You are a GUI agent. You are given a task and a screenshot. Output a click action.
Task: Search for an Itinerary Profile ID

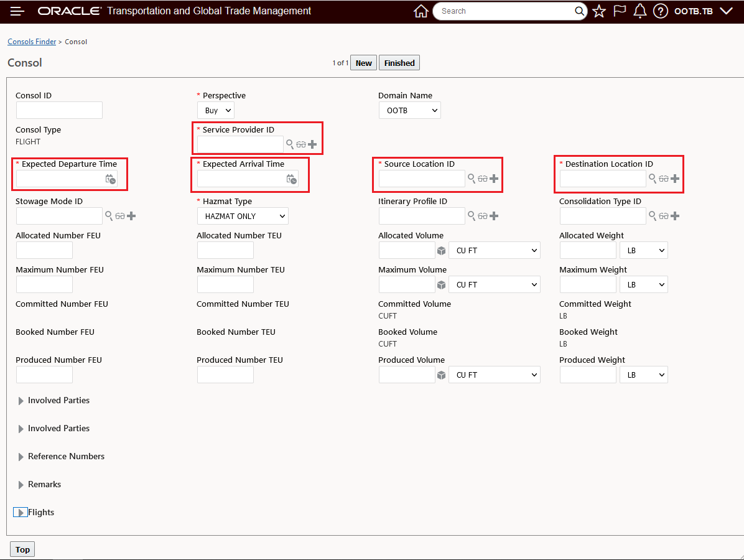point(472,215)
